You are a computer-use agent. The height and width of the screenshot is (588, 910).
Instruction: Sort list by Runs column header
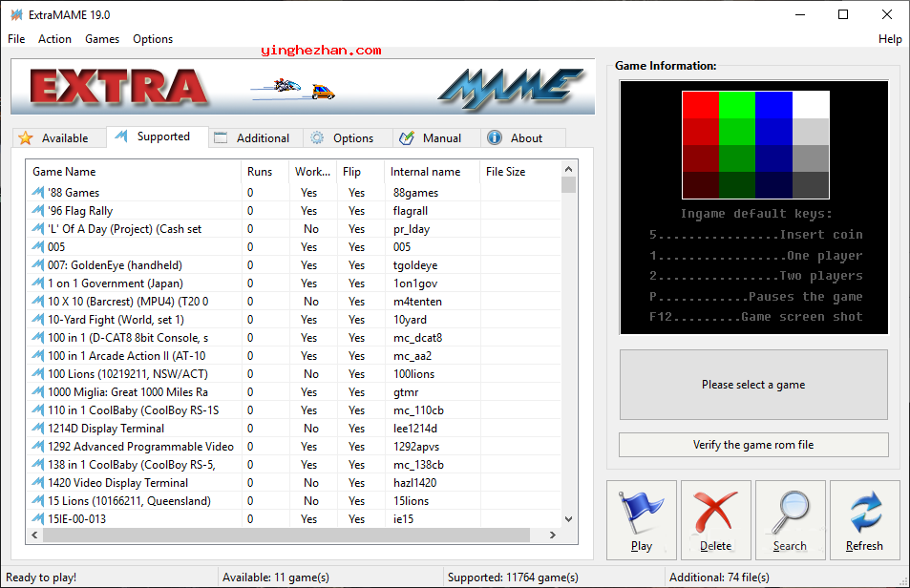(265, 172)
